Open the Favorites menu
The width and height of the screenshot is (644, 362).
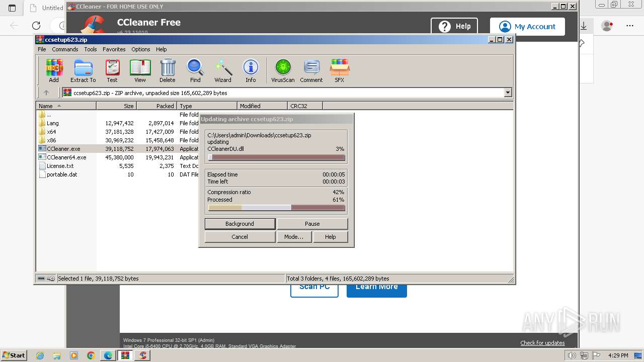(114, 49)
